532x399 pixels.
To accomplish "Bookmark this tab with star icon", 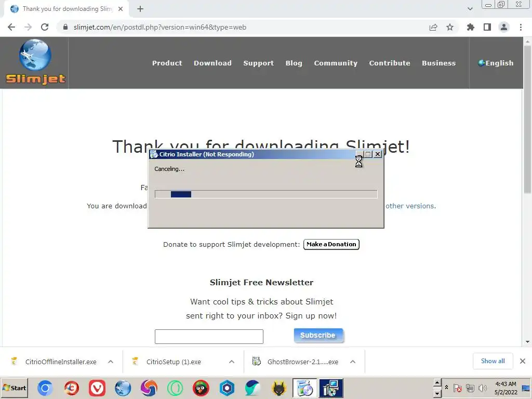I will (x=450, y=27).
